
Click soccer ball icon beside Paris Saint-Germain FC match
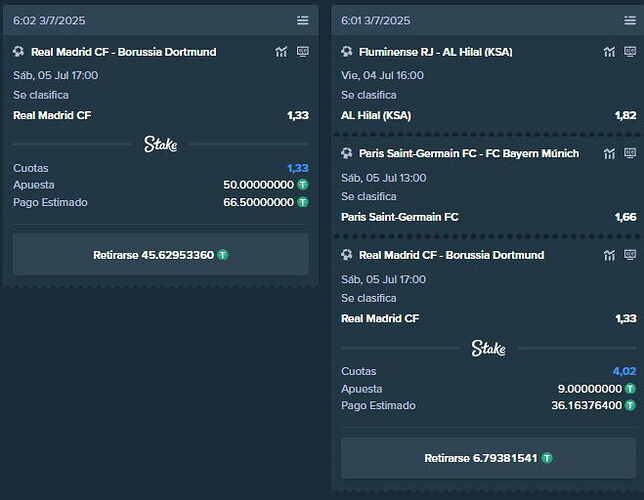point(347,153)
